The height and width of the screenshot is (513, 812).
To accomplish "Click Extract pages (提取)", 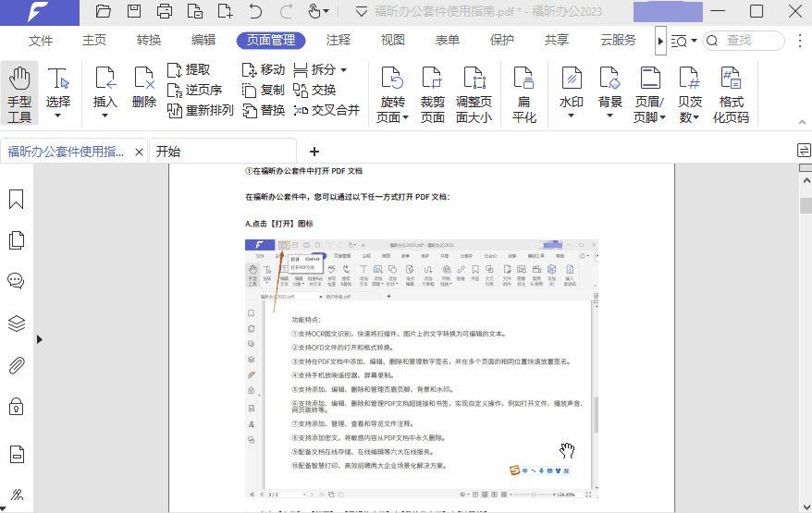I will pyautogui.click(x=189, y=69).
